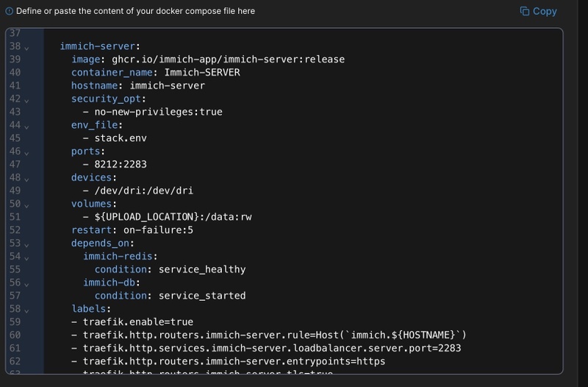This screenshot has height=387, width=588.
Task: Click the Copy icon above the editor
Action: click(x=525, y=11)
